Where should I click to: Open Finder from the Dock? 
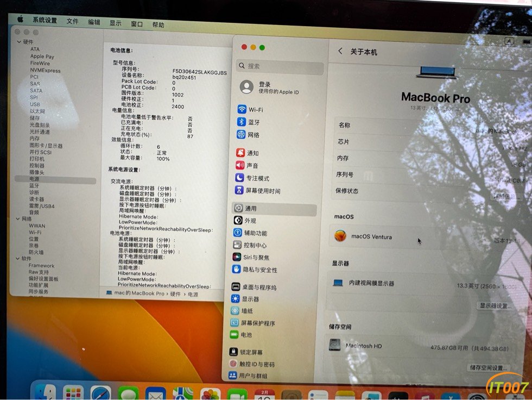46,393
